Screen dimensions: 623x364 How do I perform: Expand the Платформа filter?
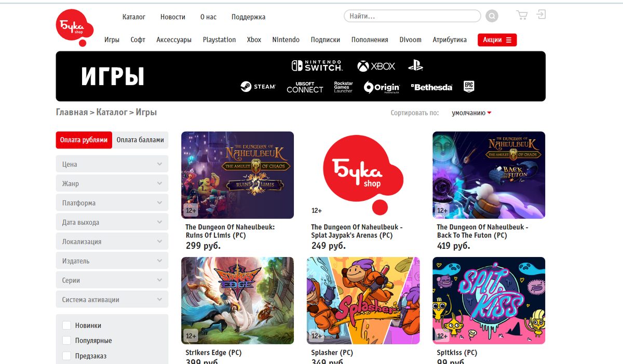click(x=112, y=203)
